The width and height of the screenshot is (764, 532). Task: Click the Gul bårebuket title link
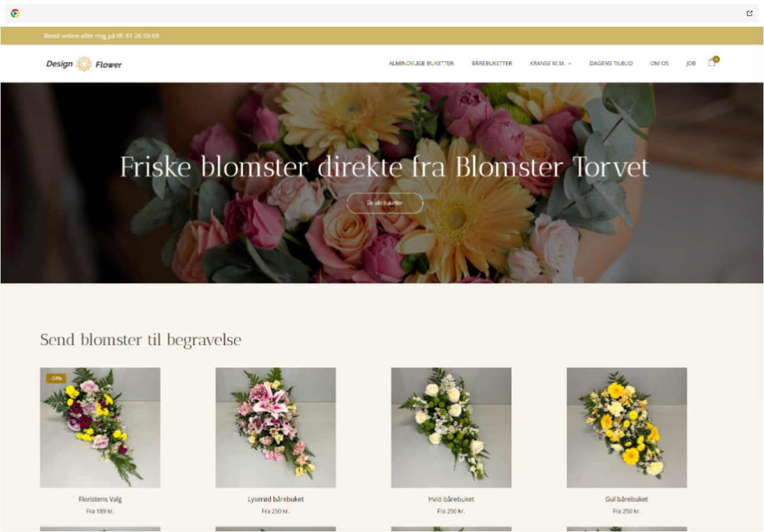pos(626,499)
